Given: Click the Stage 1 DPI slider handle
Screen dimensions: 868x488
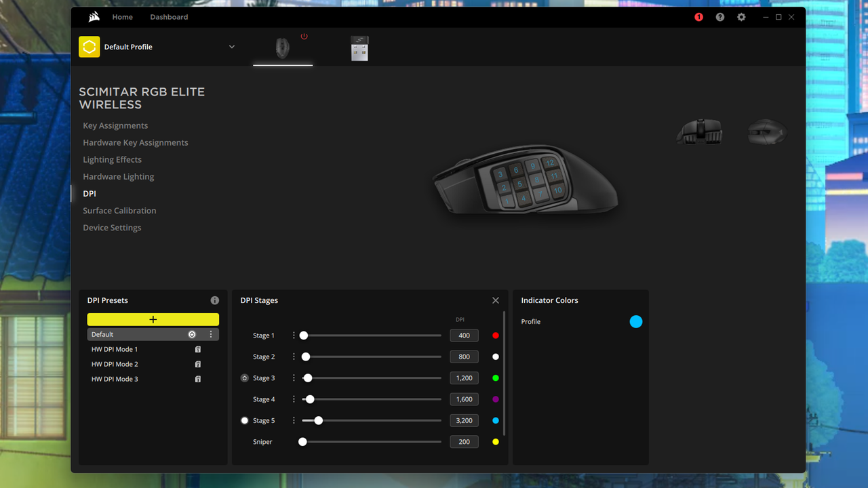Looking at the screenshot, I should point(304,335).
